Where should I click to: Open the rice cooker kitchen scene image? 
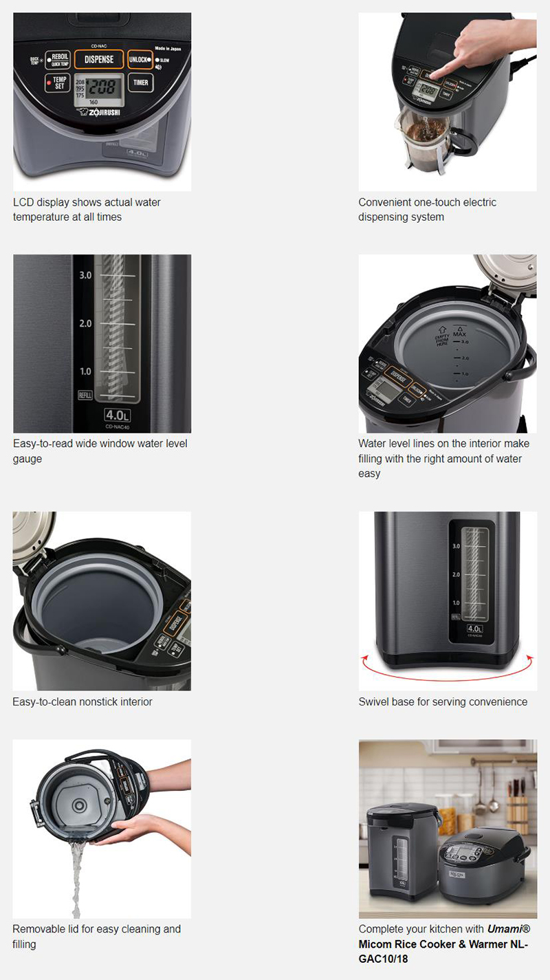pyautogui.click(x=448, y=829)
